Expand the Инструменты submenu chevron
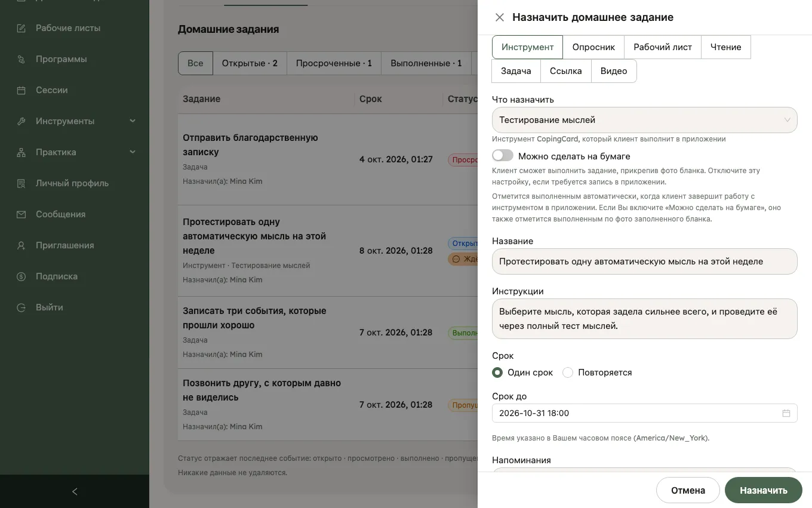This screenshot has height=508, width=812. 133,121
